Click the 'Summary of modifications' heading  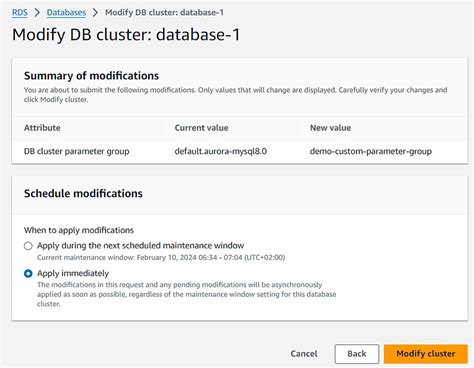click(91, 76)
